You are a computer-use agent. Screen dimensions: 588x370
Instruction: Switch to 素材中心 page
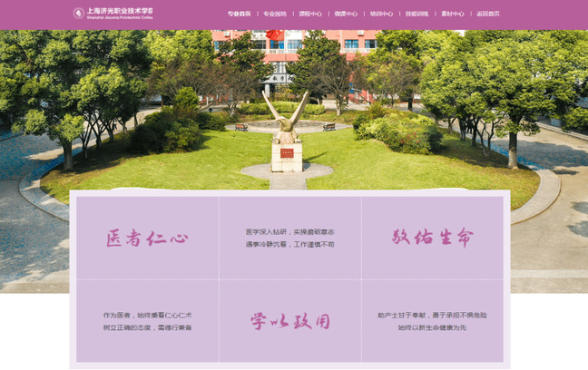(453, 15)
